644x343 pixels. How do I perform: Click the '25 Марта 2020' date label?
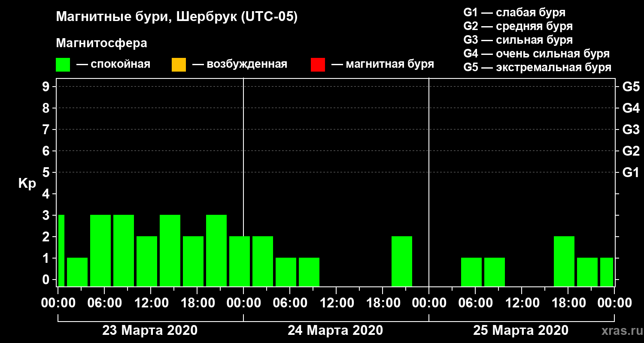coord(521,331)
